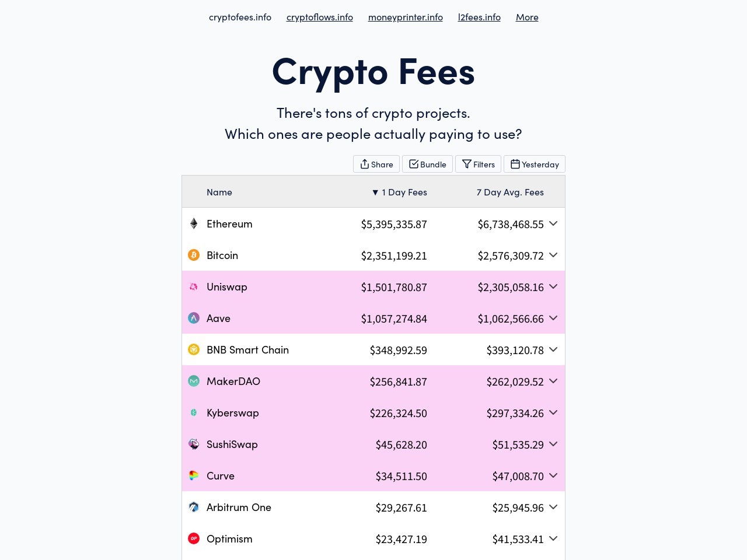Click the Aave logo icon

(x=193, y=318)
